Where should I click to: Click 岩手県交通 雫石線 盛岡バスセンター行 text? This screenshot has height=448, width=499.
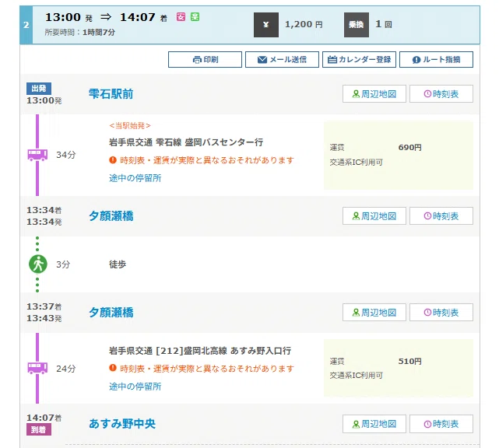pyautogui.click(x=186, y=142)
